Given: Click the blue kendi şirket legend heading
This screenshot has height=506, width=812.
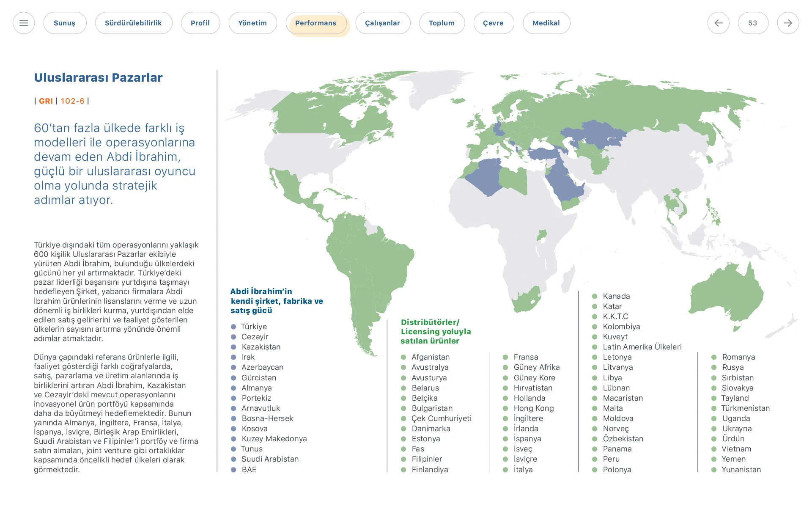Looking at the screenshot, I should click(x=277, y=301).
